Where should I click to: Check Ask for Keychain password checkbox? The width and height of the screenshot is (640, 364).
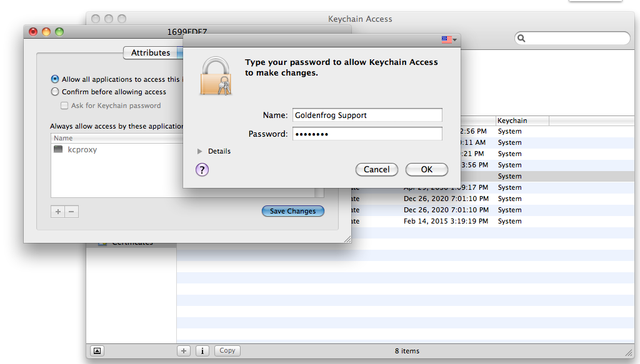(x=64, y=106)
